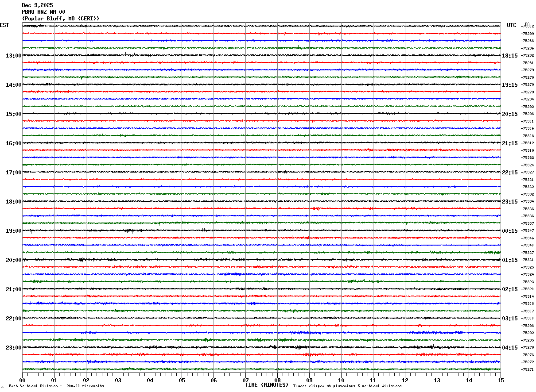Select minute 15 on the bottom axis

[x=501, y=380]
